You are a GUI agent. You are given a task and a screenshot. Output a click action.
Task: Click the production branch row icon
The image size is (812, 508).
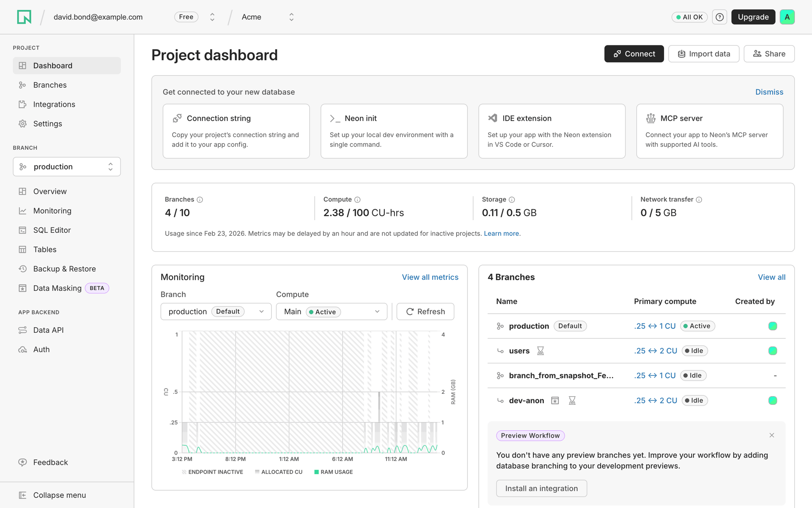click(500, 326)
